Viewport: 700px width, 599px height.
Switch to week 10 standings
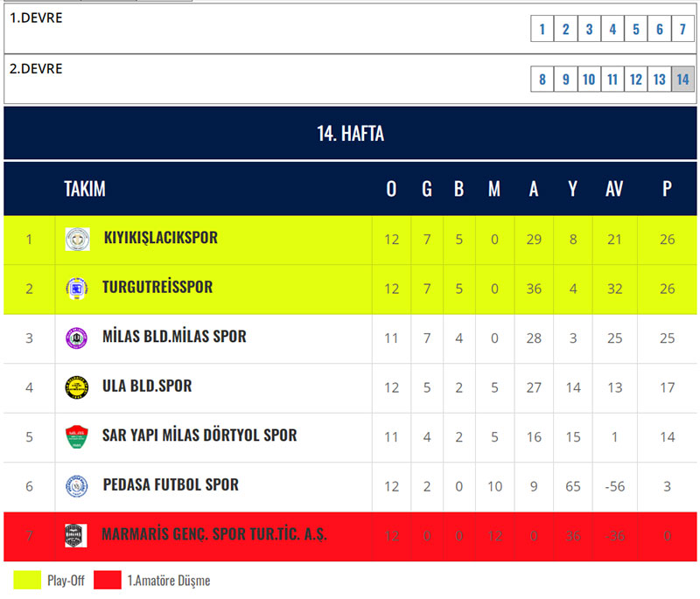click(x=589, y=80)
